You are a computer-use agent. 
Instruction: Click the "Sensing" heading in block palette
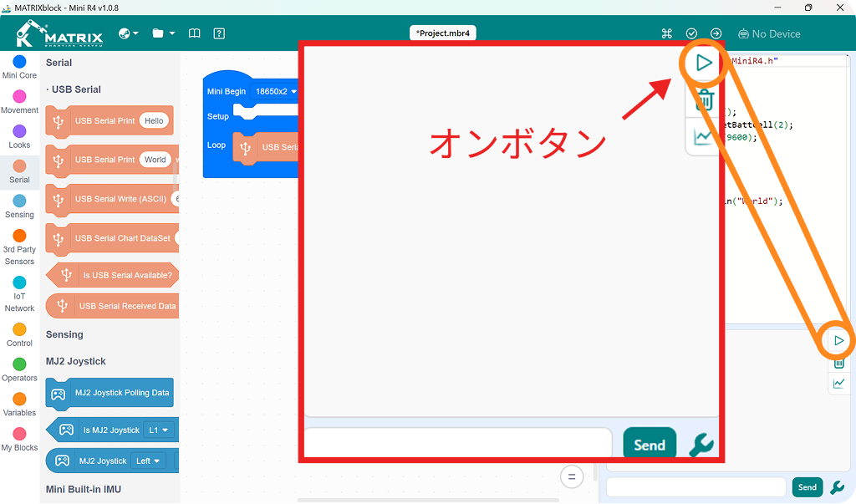[x=64, y=334]
